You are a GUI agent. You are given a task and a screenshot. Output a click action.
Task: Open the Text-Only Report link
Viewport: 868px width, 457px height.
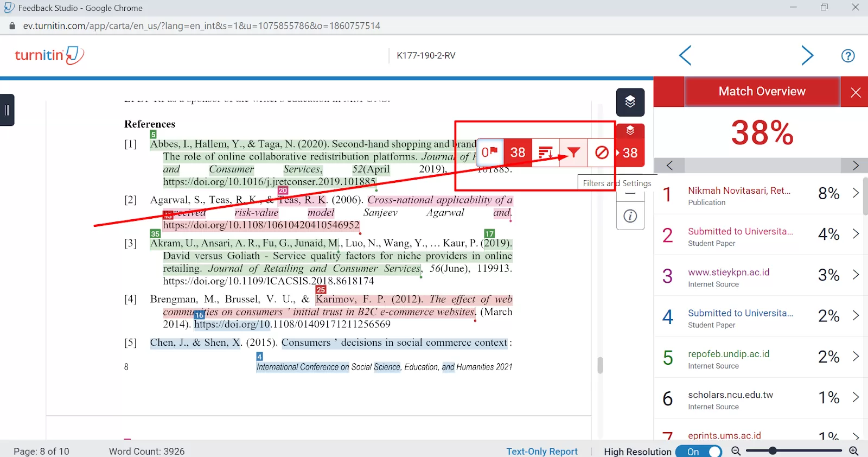pos(541,452)
